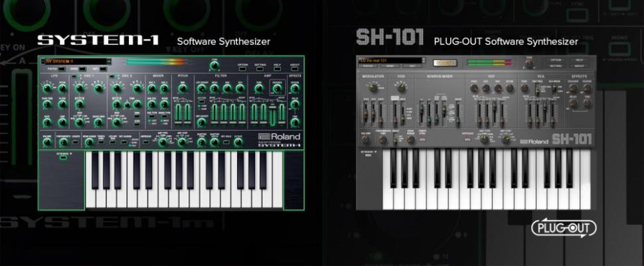This screenshot has height=266, width=644.
Task: Toggle the SYSTEM-1 Arpeggio button
Action: pos(143,141)
